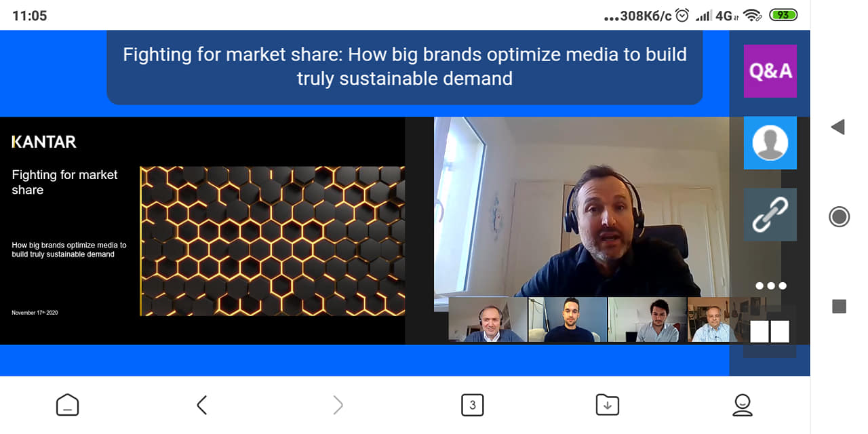Tap the browser home icon
Screen dimensions: 868x434
[67, 405]
